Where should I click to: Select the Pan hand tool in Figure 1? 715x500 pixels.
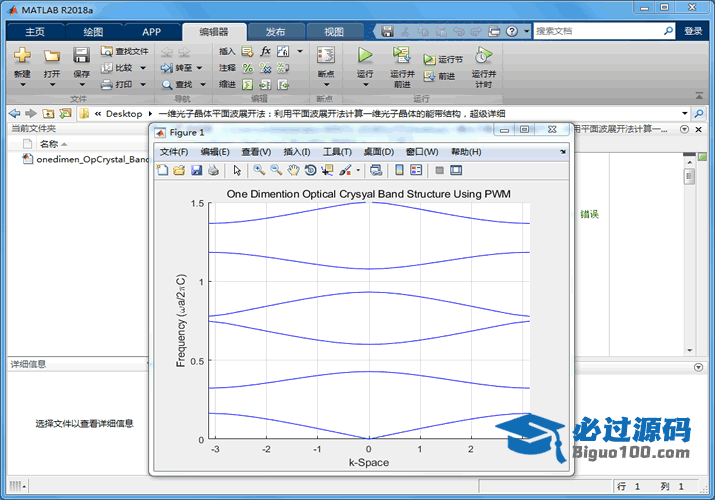293,170
